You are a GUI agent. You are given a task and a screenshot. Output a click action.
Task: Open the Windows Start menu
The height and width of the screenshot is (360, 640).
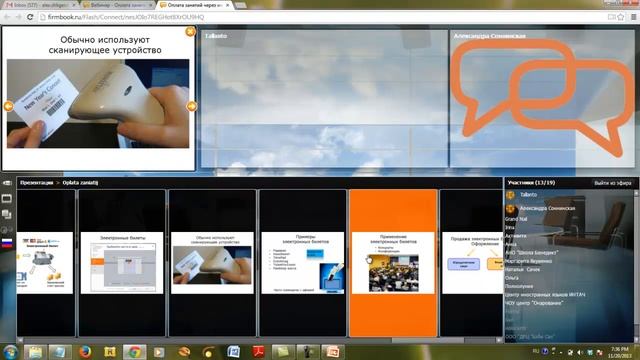click(10, 352)
